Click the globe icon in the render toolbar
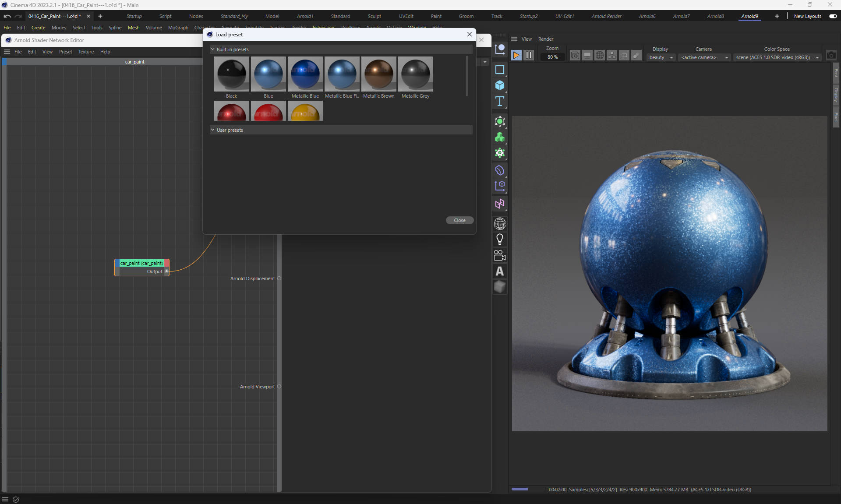 click(600, 55)
